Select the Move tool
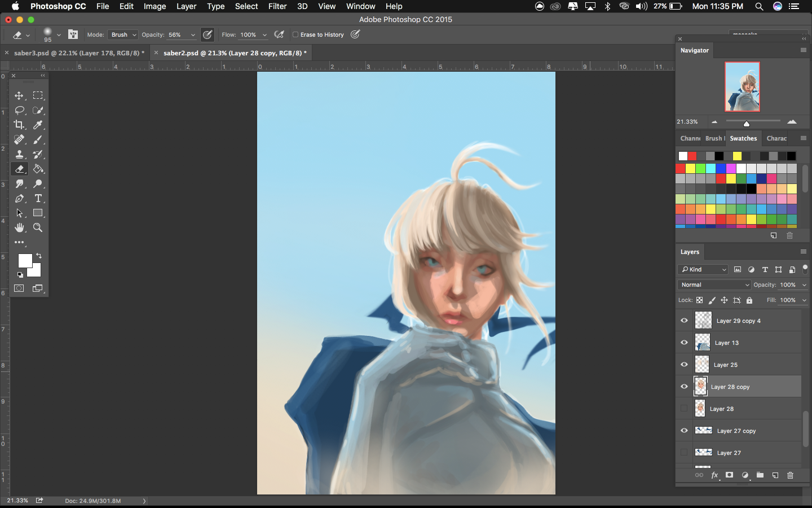 pyautogui.click(x=19, y=95)
